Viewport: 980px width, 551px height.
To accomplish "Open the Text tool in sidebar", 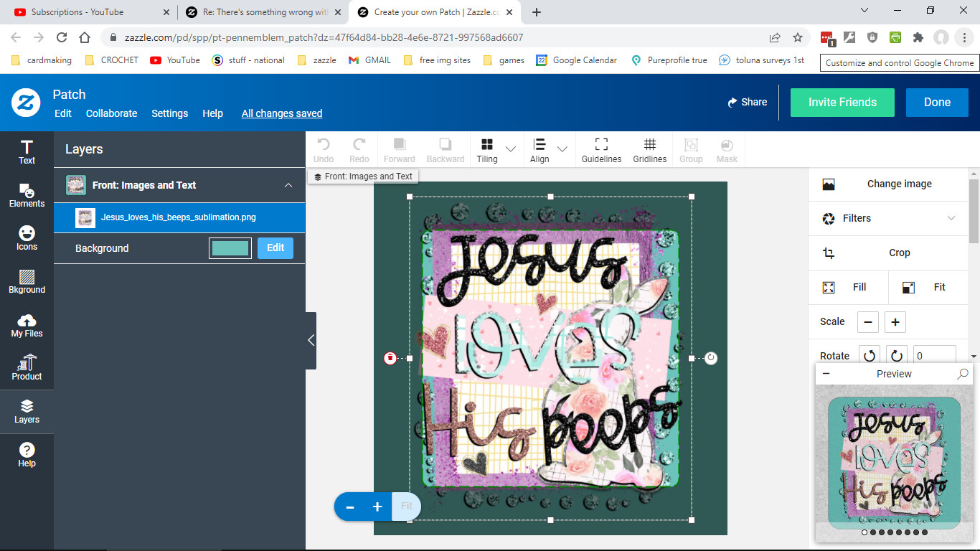I will click(27, 152).
